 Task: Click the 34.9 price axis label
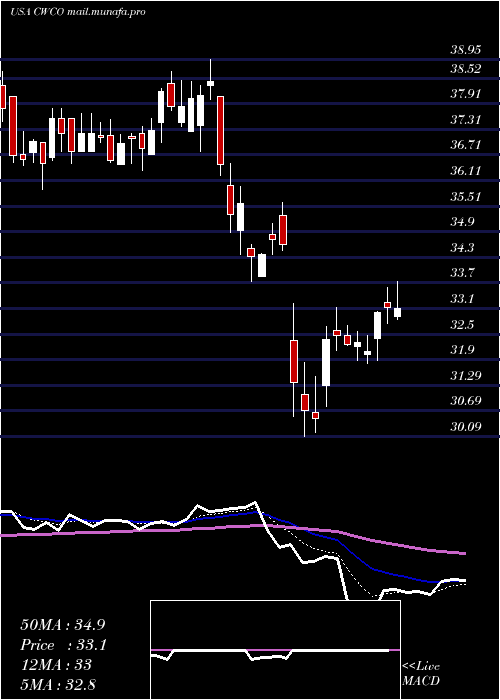[x=462, y=222]
